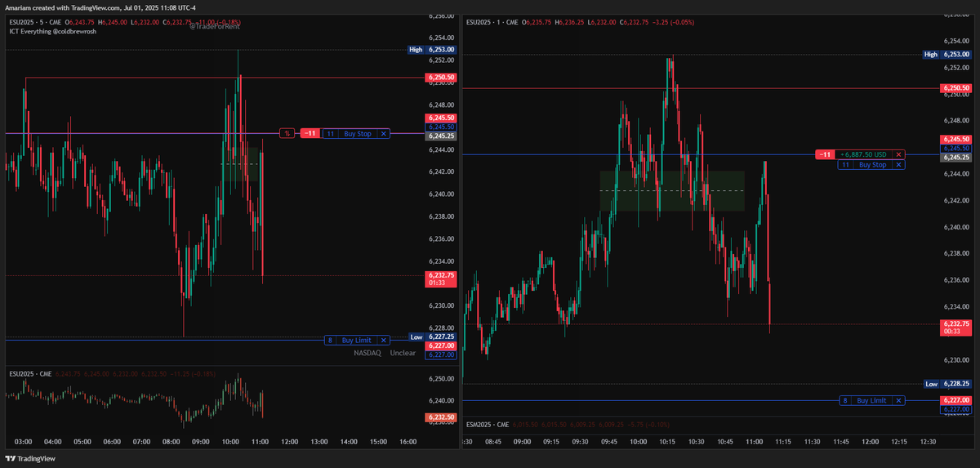980x468 pixels.
Task: Click 6,232.50 price tag in lower-left pane
Action: (x=441, y=417)
